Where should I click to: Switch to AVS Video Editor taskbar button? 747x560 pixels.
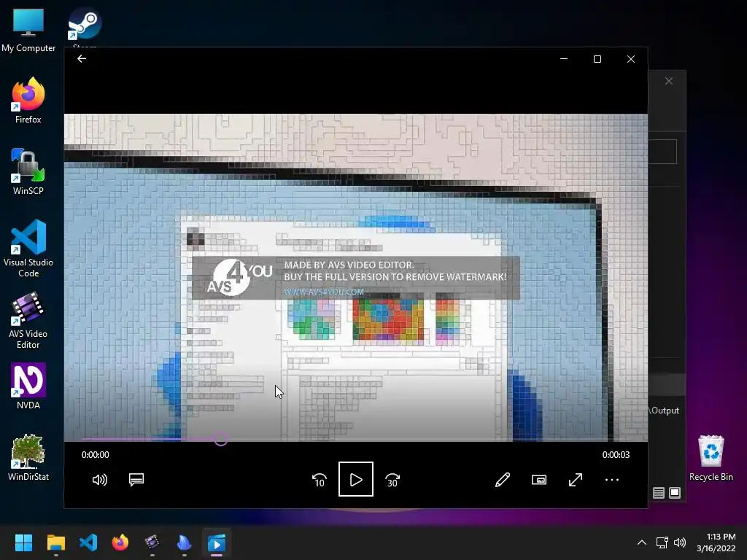point(152,542)
